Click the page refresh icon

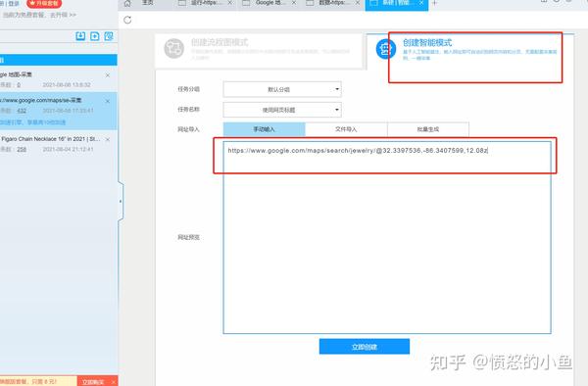pos(127,20)
